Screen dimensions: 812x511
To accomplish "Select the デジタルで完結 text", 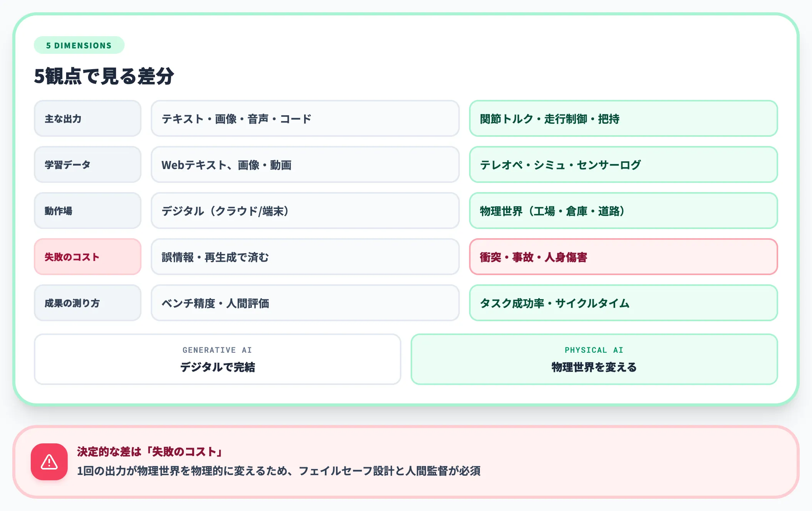I will pyautogui.click(x=218, y=367).
